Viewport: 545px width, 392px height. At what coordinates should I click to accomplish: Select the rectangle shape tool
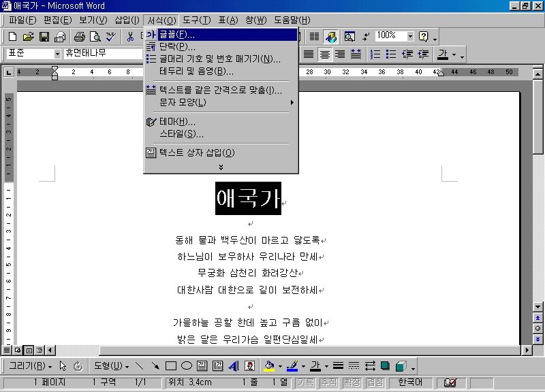(171, 365)
